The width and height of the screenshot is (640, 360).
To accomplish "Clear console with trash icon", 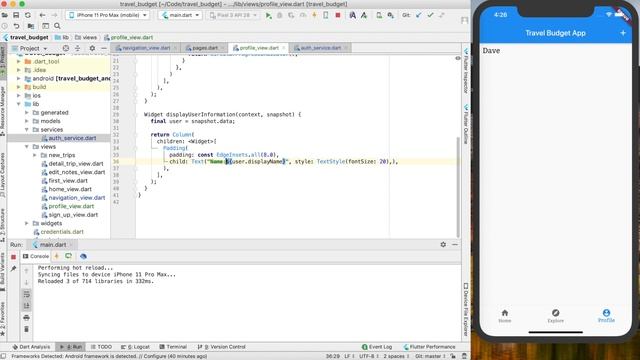I will 27,329.
